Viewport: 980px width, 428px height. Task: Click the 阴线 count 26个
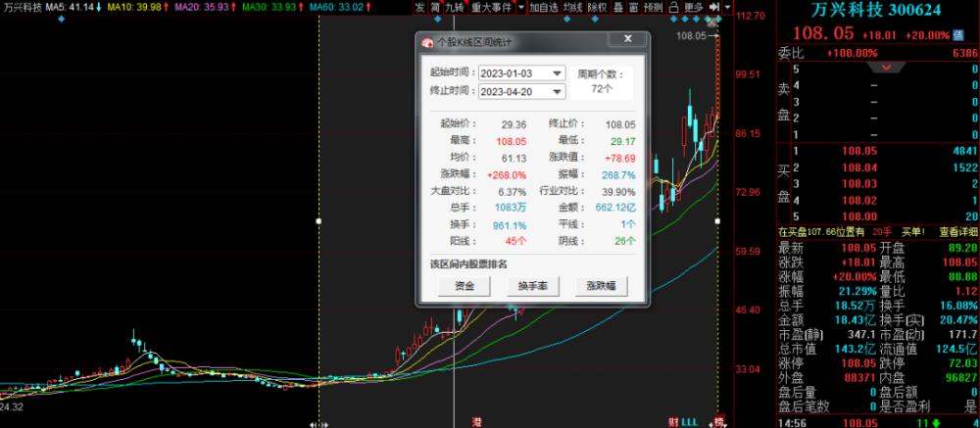[x=623, y=241]
